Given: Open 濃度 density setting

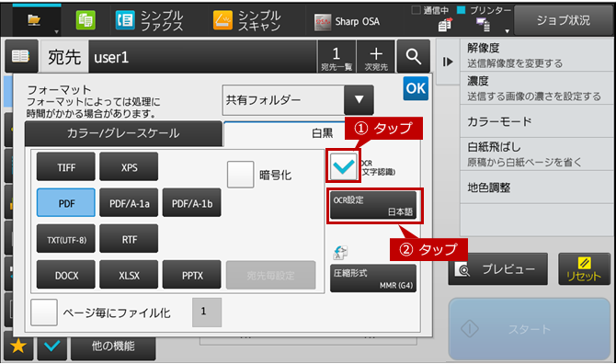Looking at the screenshot, I should [537, 88].
